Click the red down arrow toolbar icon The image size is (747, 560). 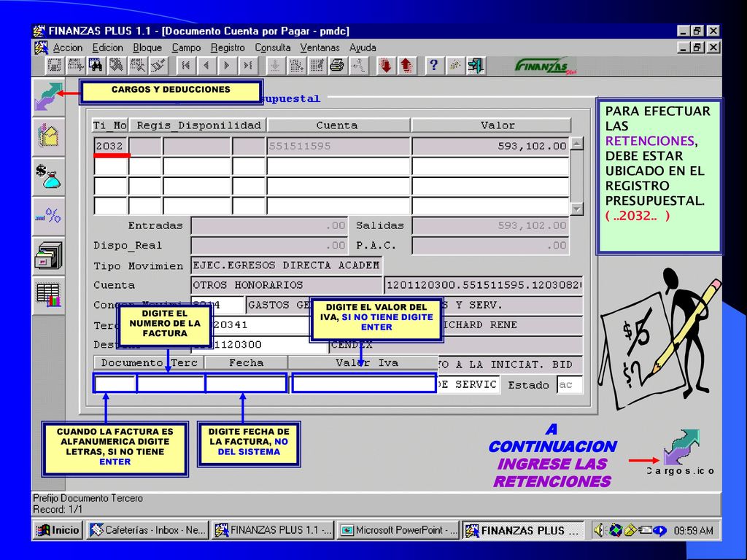tap(386, 65)
